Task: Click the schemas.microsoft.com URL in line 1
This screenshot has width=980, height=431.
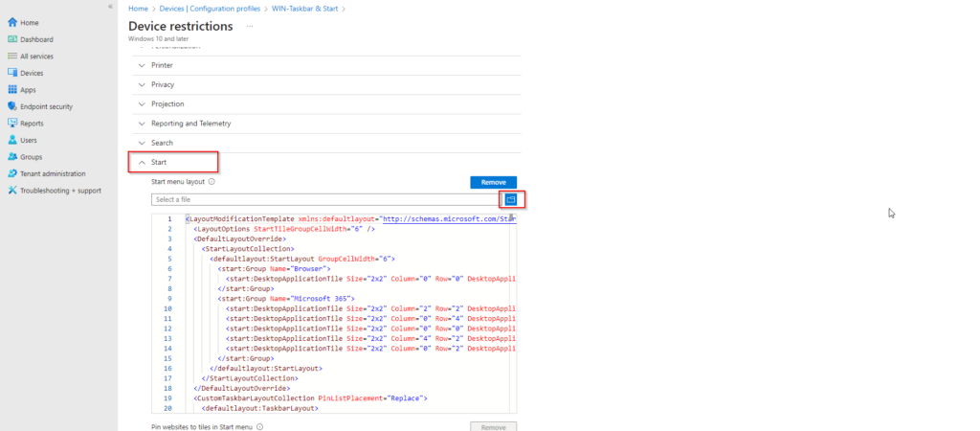Action: point(449,219)
